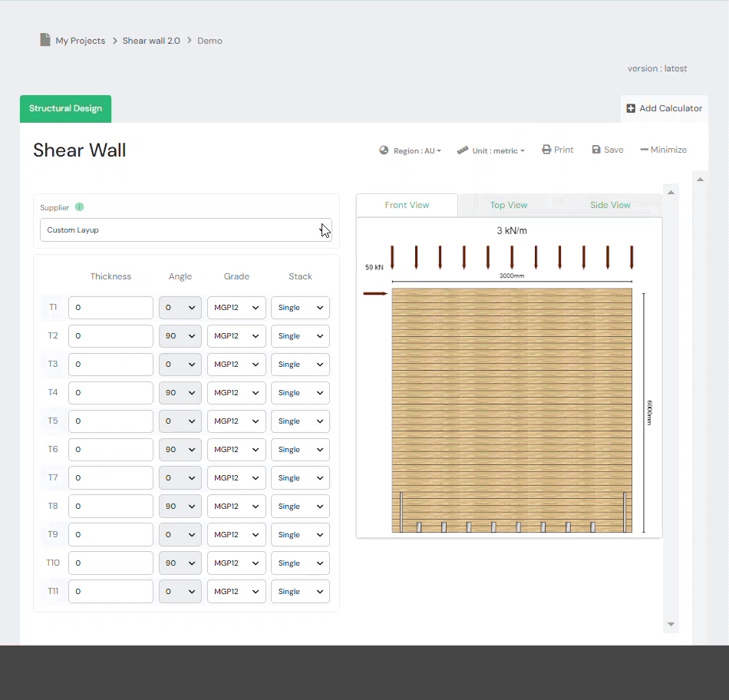This screenshot has width=729, height=700.
Task: Click the T11 Thickness input field
Action: coord(111,591)
